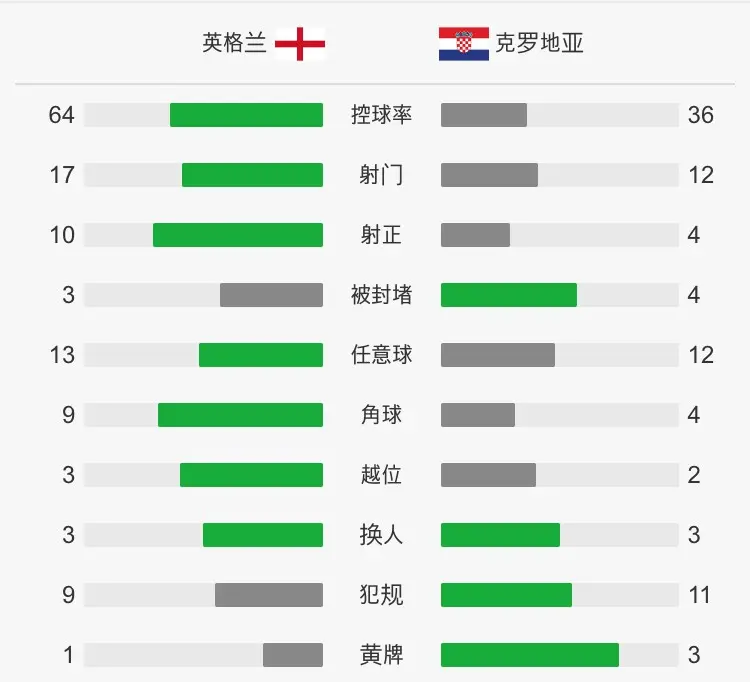750x682 pixels.
Task: Click the 越位 stat label
Action: tap(381, 475)
